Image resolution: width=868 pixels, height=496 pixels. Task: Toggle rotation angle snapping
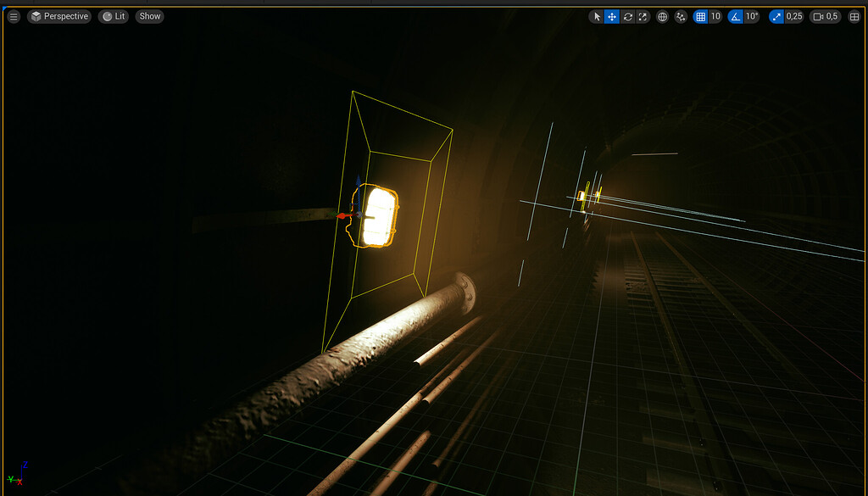tap(736, 16)
